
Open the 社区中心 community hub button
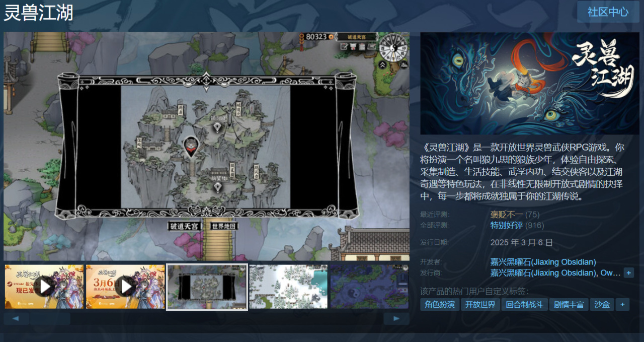point(608,12)
